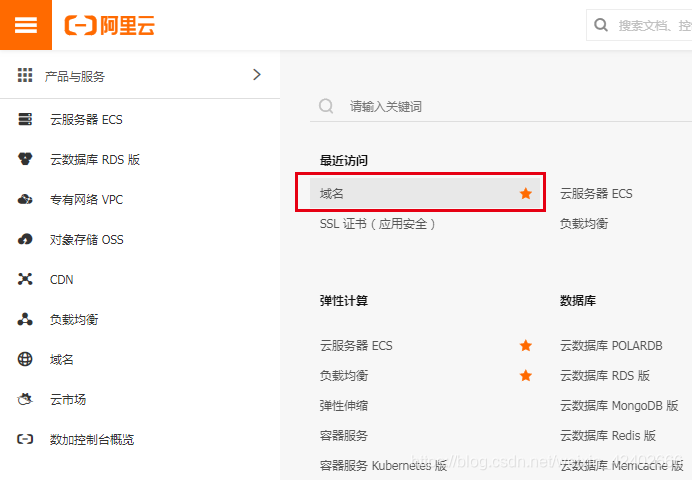Open 负载均衡 under recently visited
The image size is (692, 480).
click(584, 224)
